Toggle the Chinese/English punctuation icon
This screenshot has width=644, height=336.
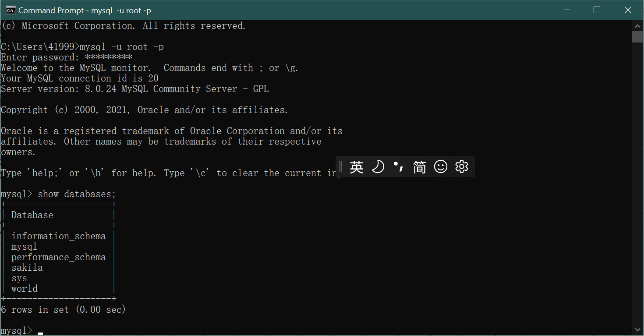click(399, 167)
